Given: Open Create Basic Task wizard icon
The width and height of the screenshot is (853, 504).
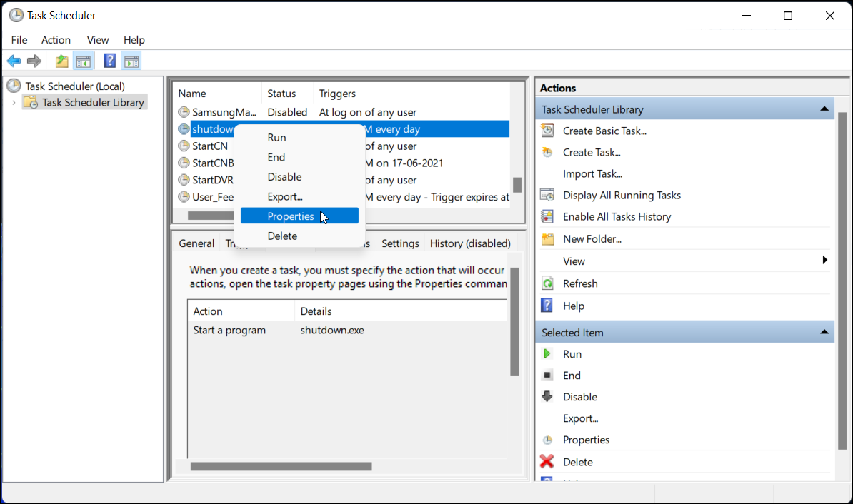Looking at the screenshot, I should pos(547,131).
